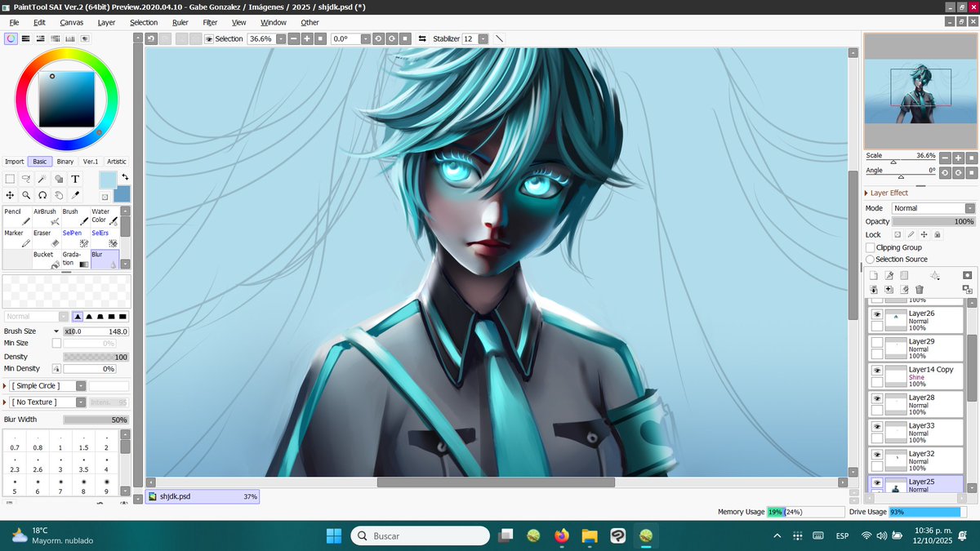Adjust the layer Opacity slider

(x=933, y=221)
